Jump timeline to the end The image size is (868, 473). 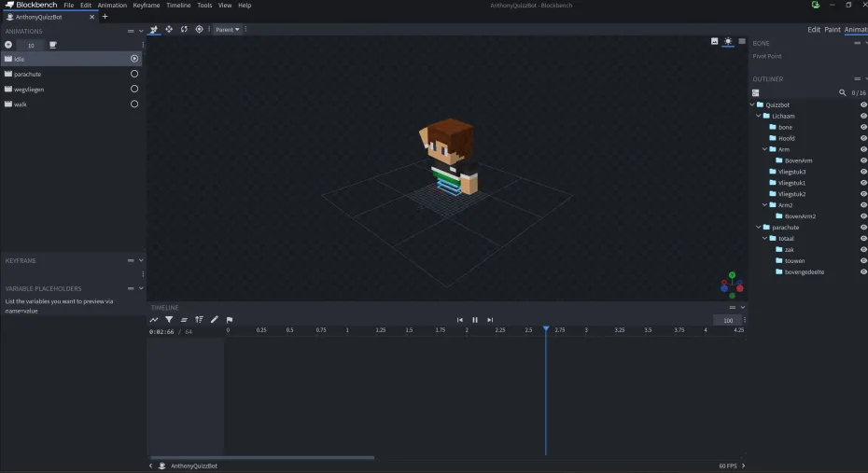[490, 320]
